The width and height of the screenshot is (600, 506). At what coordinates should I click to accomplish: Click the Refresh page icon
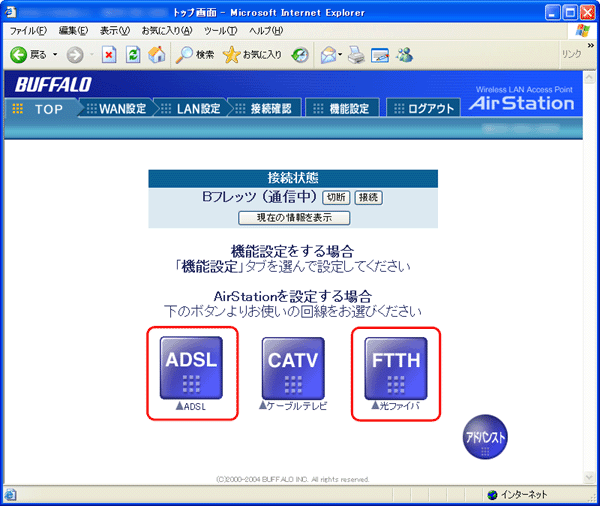tap(133, 55)
